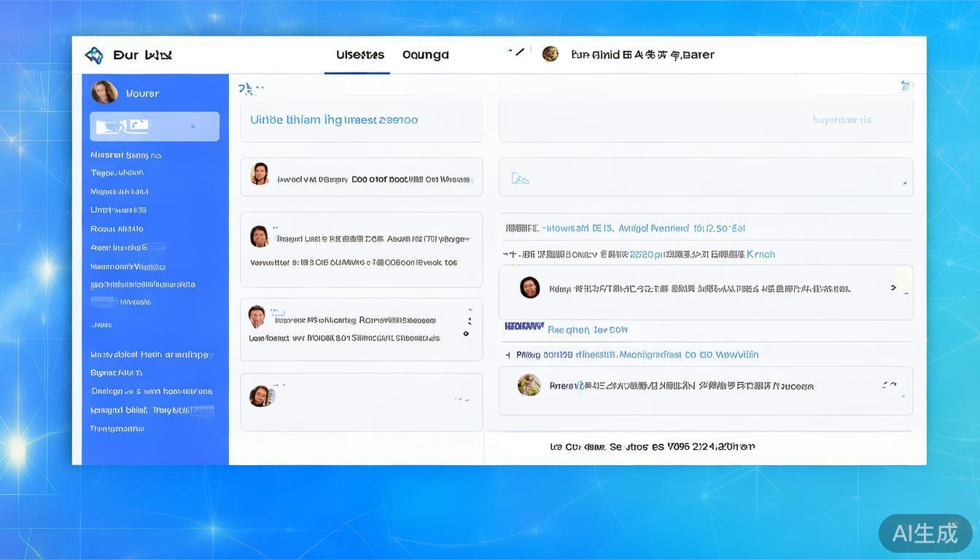Image resolution: width=980 pixels, height=560 pixels.
Task: Click the sidebar profile photo beside Mourer
Action: pos(104,93)
